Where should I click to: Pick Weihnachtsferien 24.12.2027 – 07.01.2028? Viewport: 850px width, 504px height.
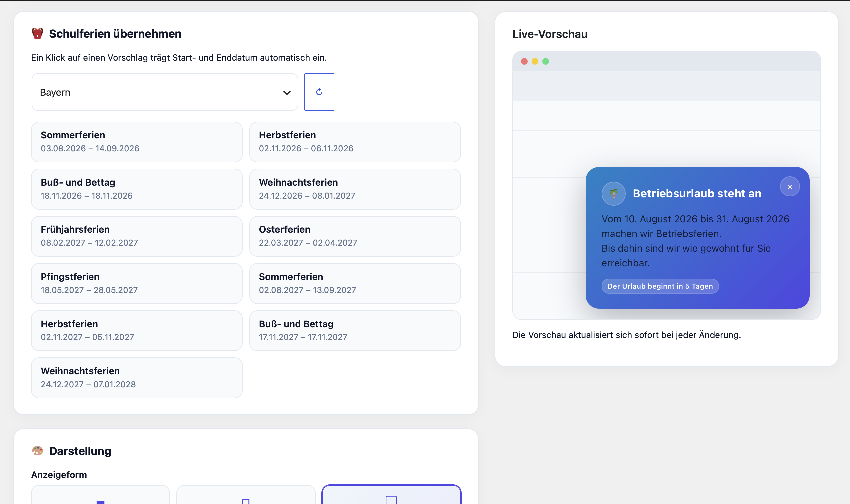(137, 378)
